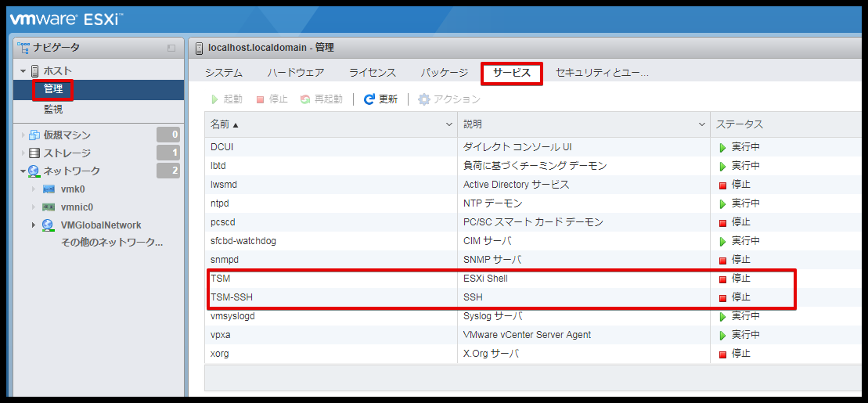Select the pcscd service name

click(222, 222)
